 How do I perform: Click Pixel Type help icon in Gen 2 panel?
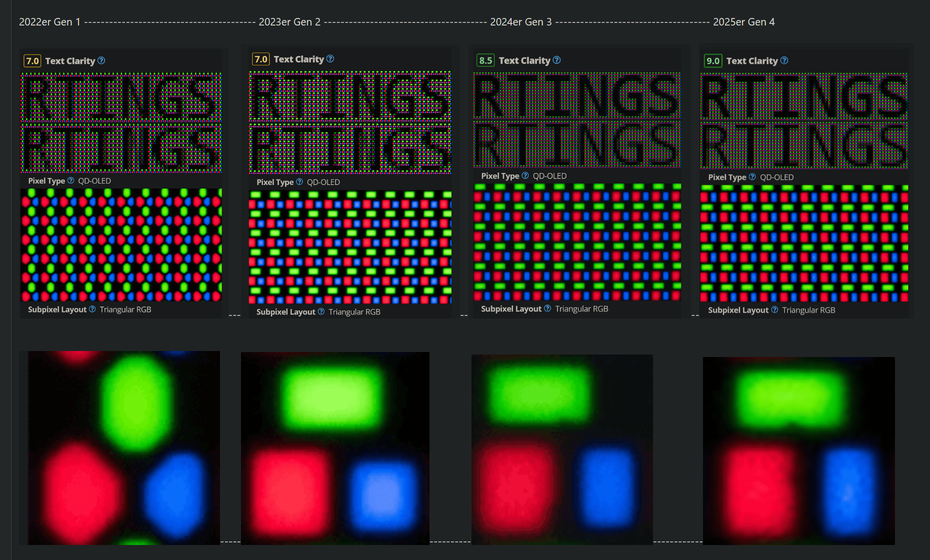[299, 182]
